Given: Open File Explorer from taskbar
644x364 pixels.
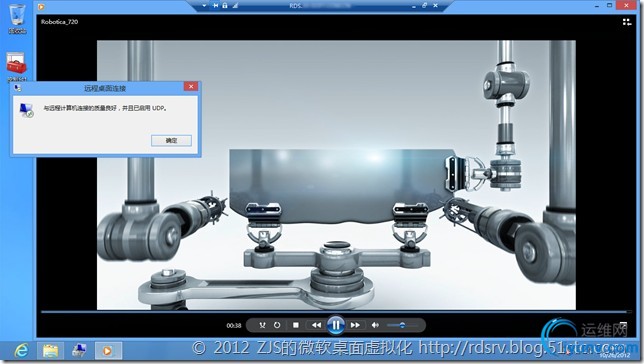Looking at the screenshot, I should point(51,350).
